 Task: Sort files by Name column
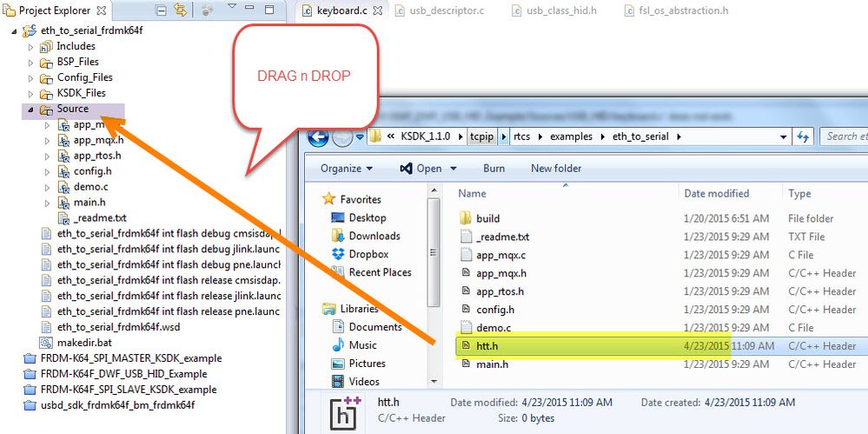click(472, 193)
